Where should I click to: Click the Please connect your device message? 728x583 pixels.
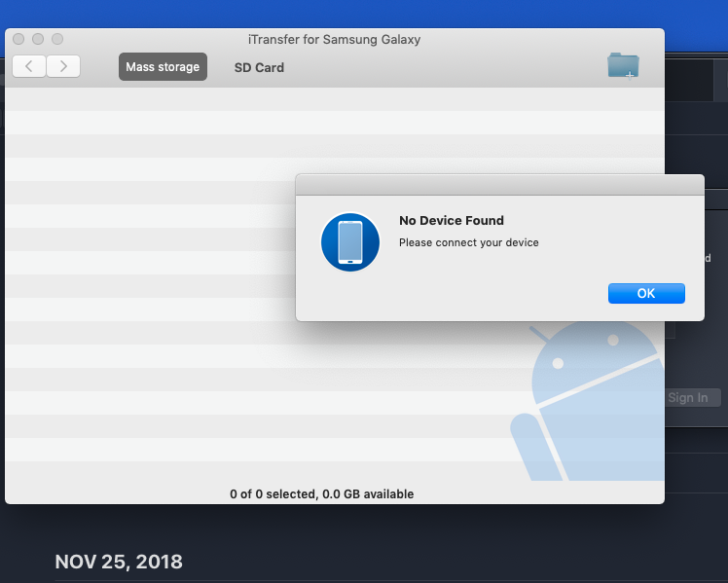point(468,242)
